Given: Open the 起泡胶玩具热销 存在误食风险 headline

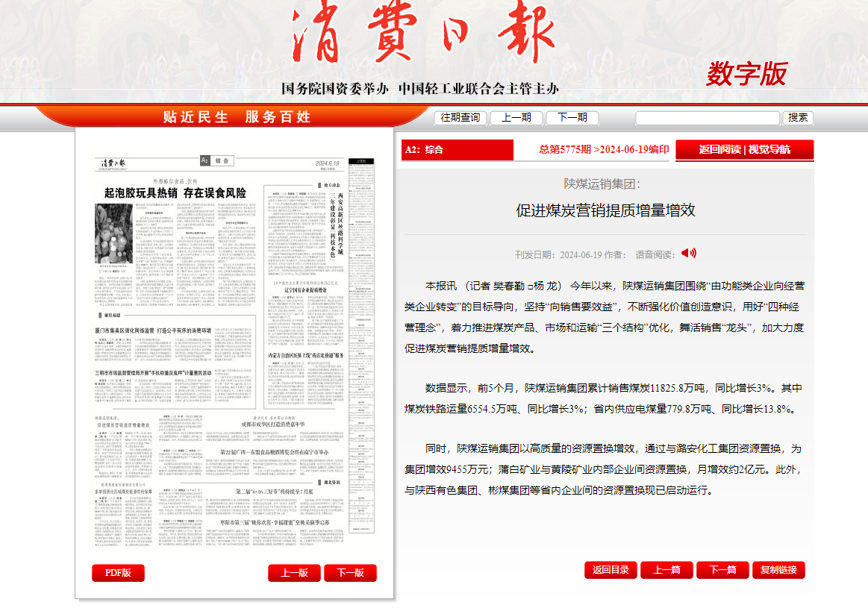Looking at the screenshot, I should 175,193.
